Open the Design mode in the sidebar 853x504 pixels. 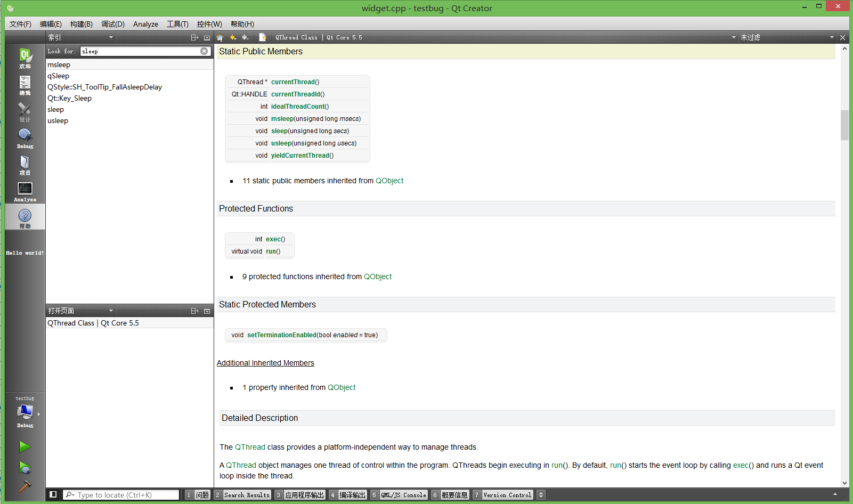tap(25, 111)
